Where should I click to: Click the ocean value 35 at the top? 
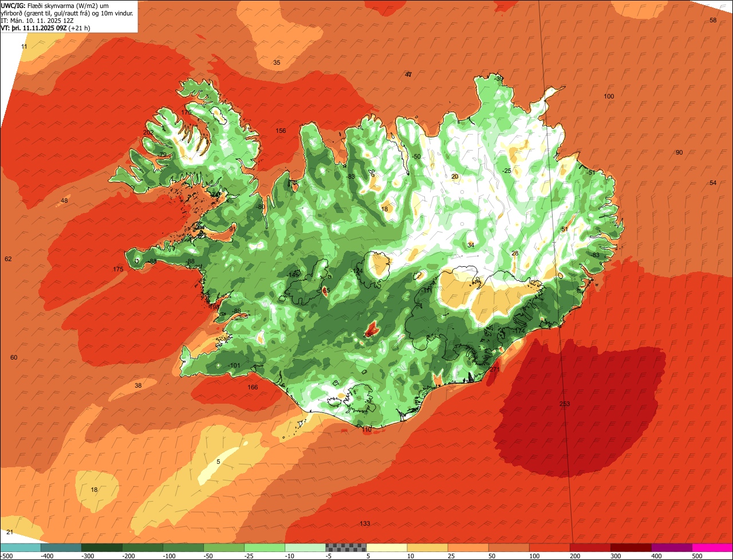[x=277, y=63]
